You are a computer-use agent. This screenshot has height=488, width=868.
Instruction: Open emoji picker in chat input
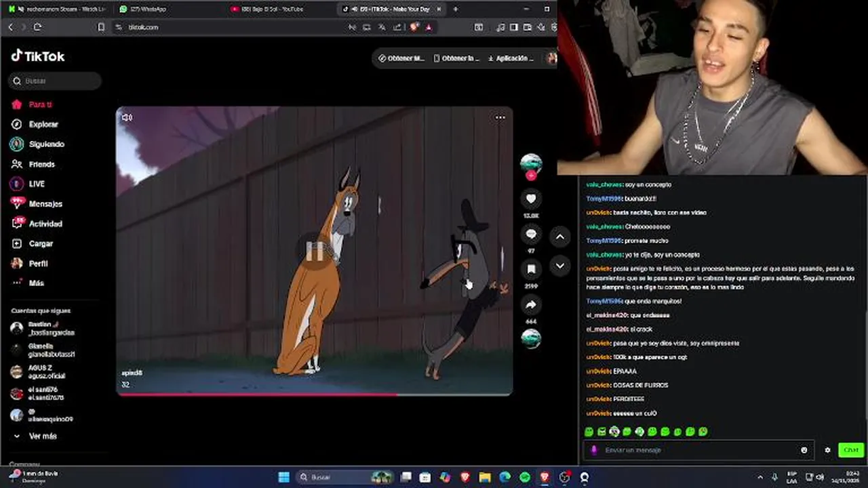804,450
